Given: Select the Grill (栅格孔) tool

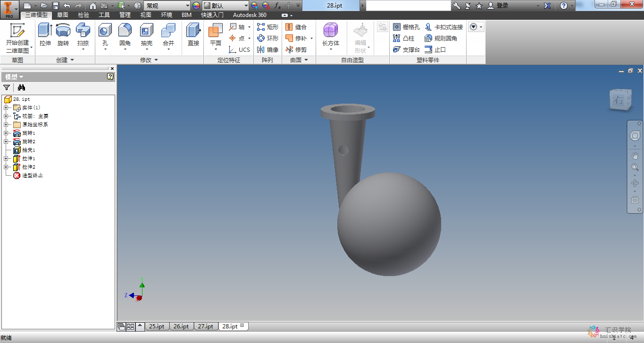Looking at the screenshot, I should pos(406,27).
